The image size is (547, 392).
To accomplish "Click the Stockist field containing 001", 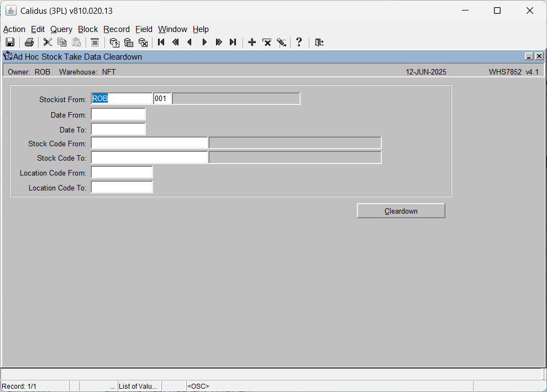I will coord(162,99).
